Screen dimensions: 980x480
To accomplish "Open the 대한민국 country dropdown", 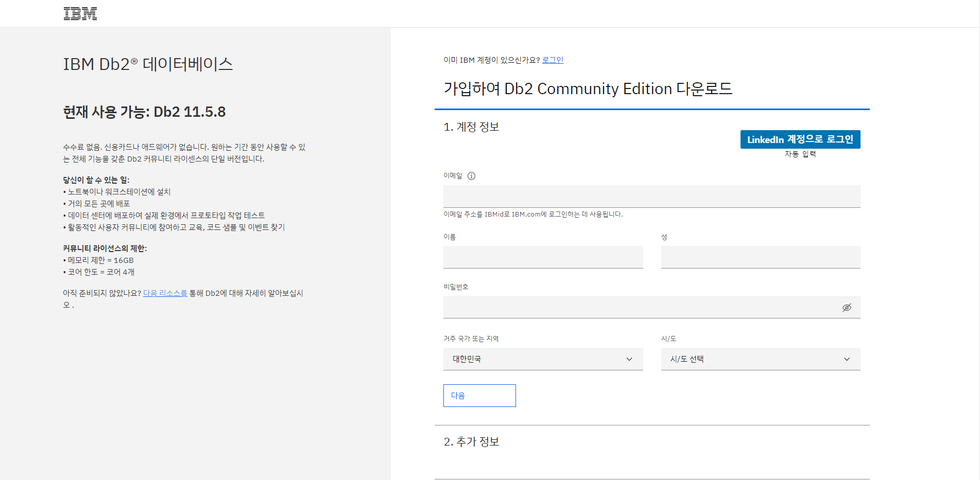I will pyautogui.click(x=543, y=359).
